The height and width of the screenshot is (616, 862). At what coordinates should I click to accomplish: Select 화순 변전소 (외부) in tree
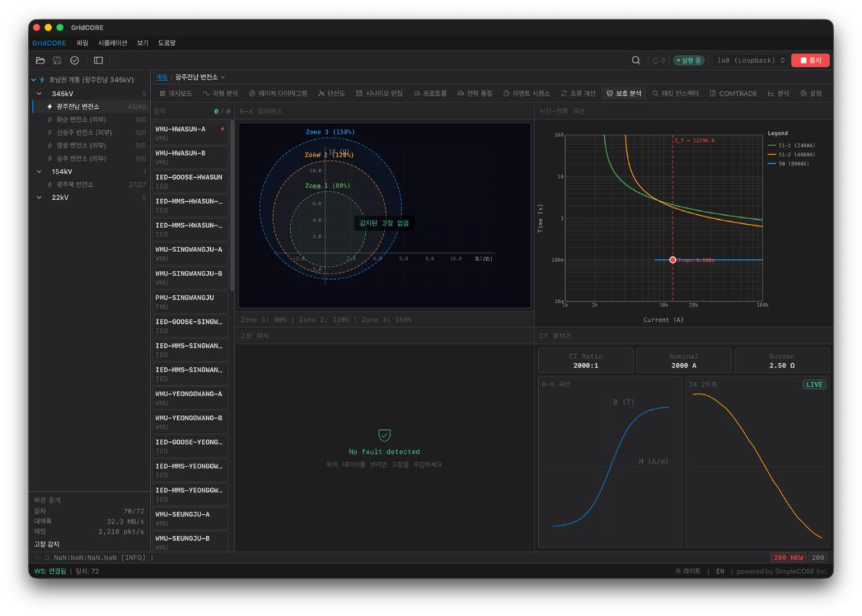[90, 119]
